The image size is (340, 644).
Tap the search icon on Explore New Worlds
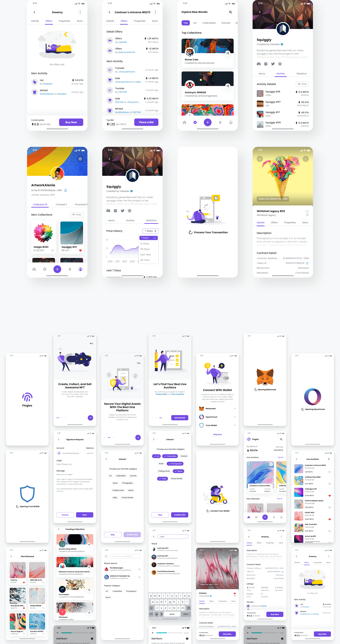[231, 12]
